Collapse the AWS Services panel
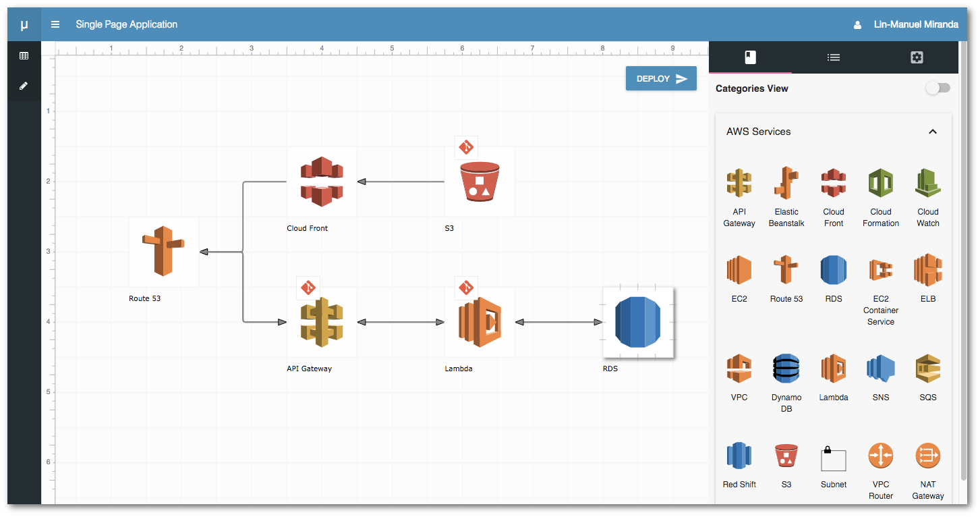The width and height of the screenshot is (980, 517). (x=933, y=132)
